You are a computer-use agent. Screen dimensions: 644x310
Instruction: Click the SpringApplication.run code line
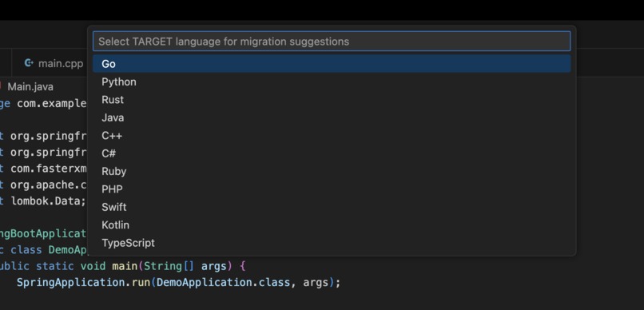point(179,283)
